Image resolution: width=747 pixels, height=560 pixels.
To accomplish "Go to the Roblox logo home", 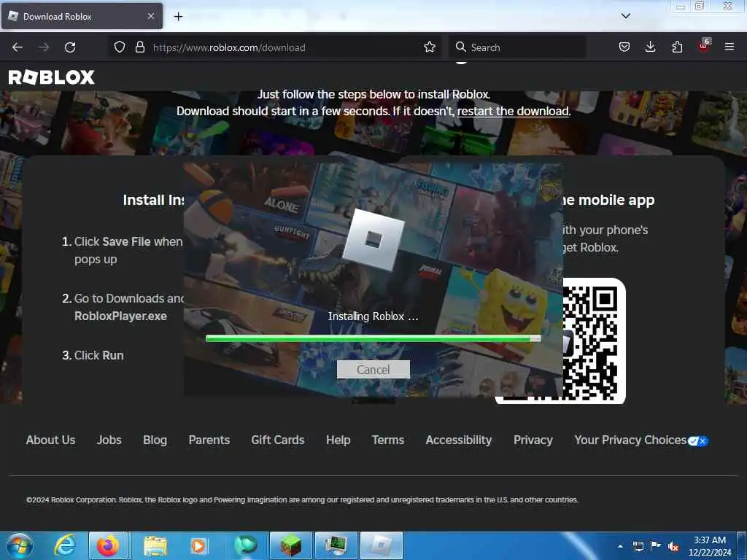I will click(52, 77).
